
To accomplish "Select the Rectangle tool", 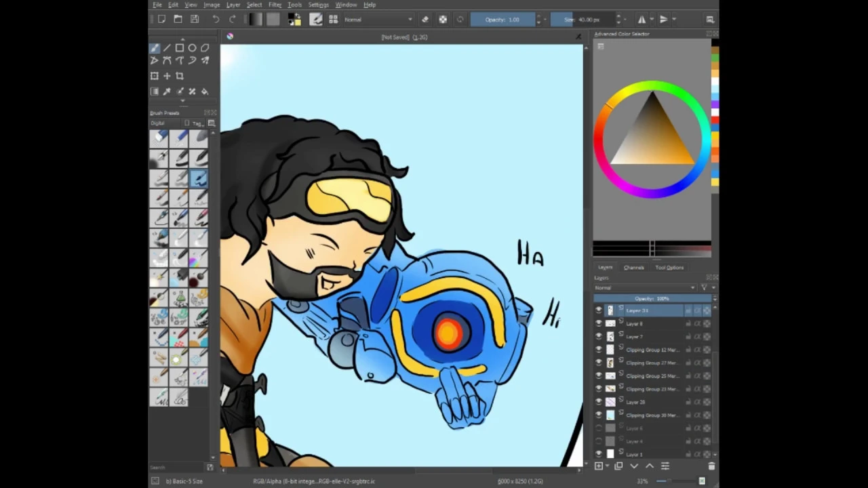I will coord(180,48).
